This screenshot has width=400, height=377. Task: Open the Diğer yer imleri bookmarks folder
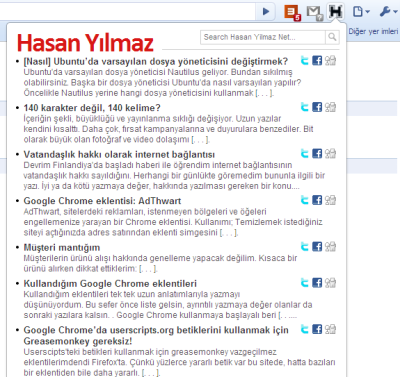pyautogui.click(x=373, y=31)
